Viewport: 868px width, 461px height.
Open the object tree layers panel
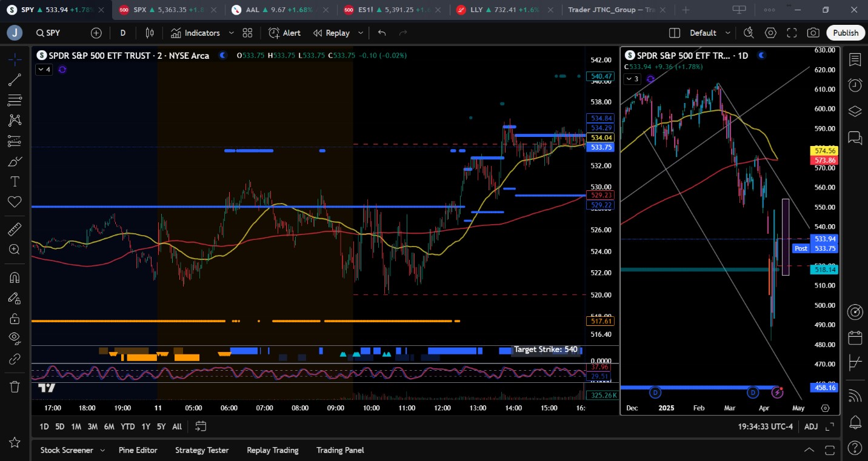(x=855, y=111)
